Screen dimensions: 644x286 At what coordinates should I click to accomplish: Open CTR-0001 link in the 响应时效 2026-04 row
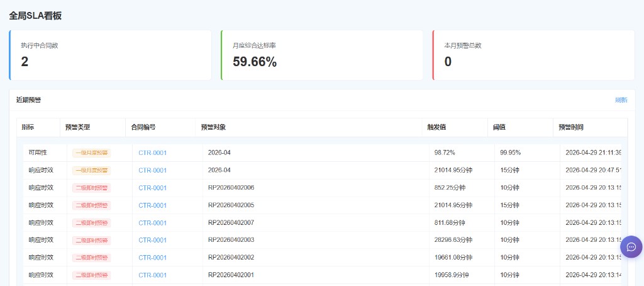pyautogui.click(x=152, y=170)
